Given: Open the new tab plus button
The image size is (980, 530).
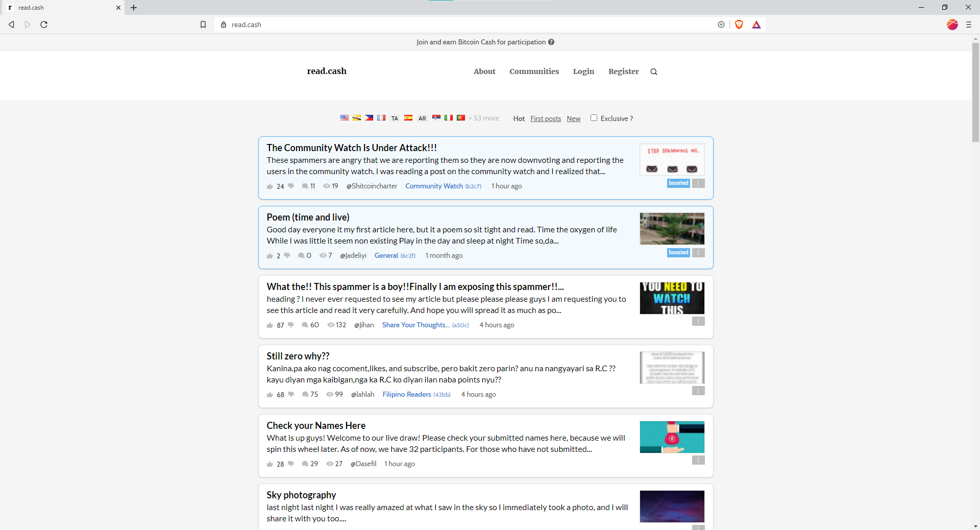Looking at the screenshot, I should (x=134, y=8).
